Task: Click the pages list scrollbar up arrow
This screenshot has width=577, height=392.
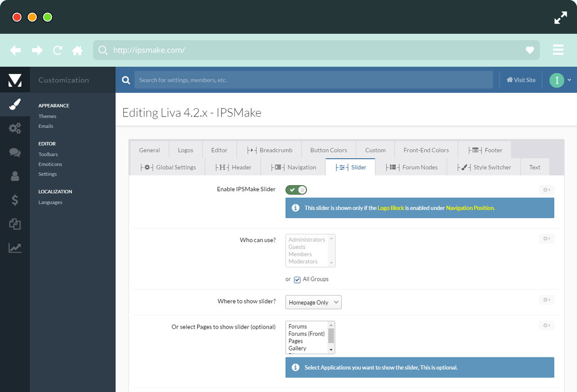Action: click(x=331, y=325)
